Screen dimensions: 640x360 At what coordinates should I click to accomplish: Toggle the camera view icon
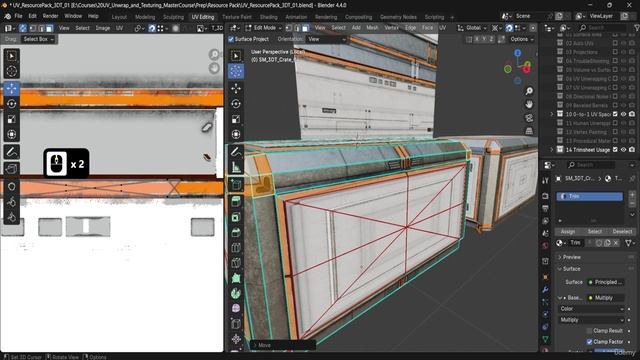point(529,118)
